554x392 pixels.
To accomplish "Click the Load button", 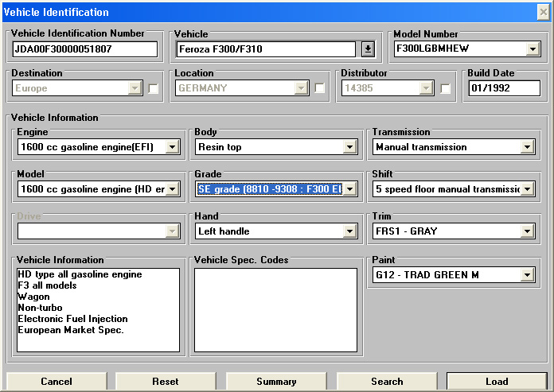I will (497, 382).
